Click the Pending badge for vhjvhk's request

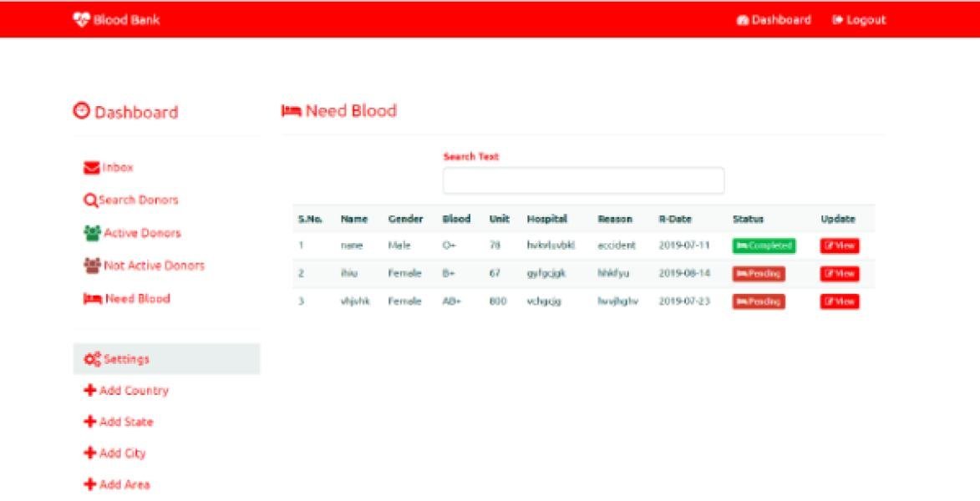click(761, 301)
